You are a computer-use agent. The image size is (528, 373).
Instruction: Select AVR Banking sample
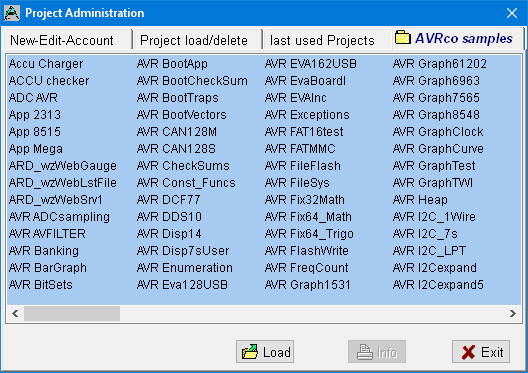point(44,251)
